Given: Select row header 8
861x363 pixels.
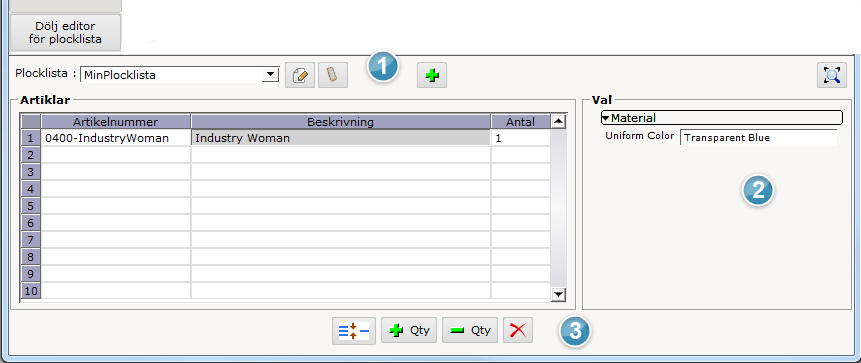Looking at the screenshot, I should (31, 257).
